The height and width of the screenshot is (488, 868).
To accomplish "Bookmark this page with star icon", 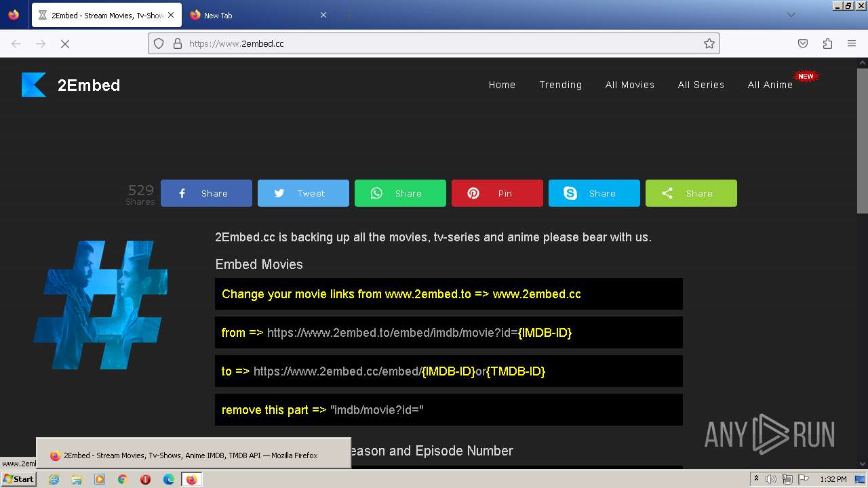I will (709, 43).
